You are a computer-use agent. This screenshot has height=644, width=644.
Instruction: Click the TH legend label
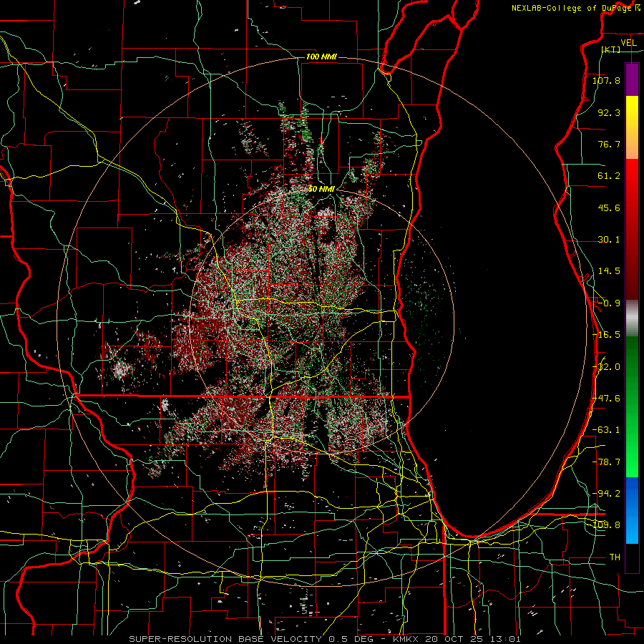[615, 557]
